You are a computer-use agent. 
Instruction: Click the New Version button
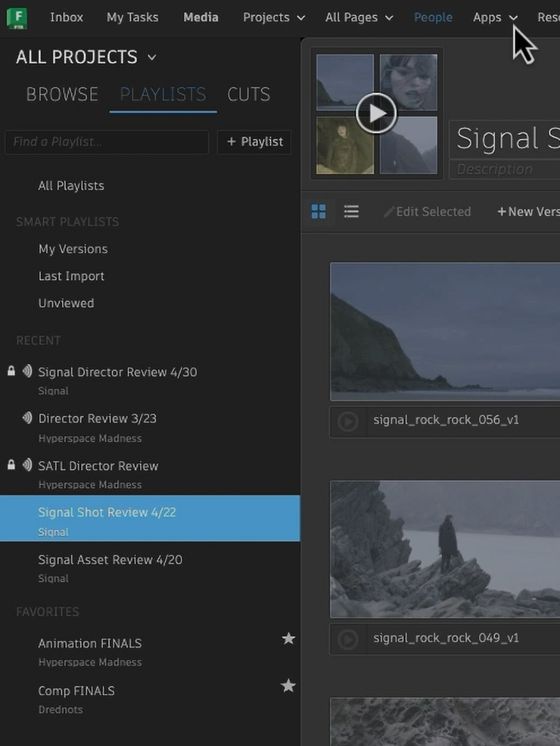coord(528,212)
